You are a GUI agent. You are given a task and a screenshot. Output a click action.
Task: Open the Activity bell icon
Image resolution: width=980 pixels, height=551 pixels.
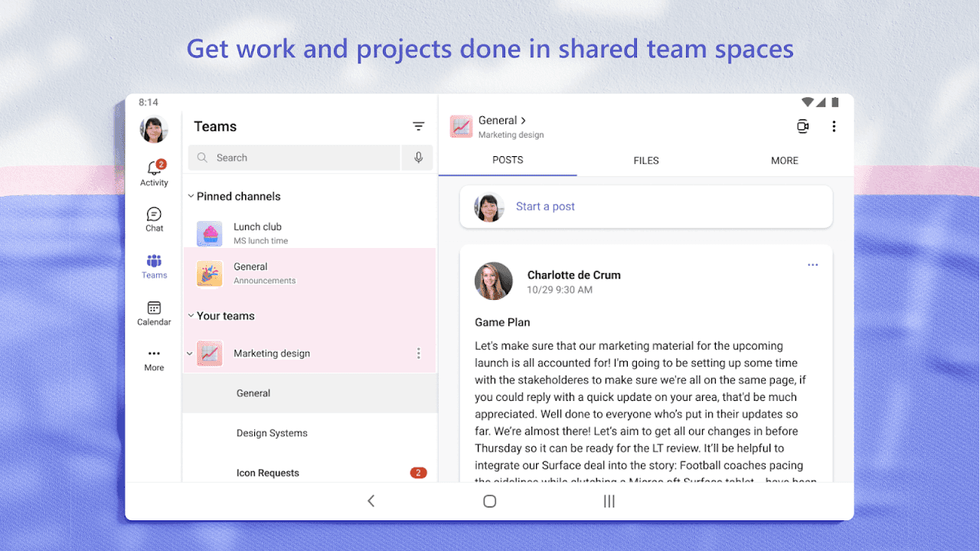point(154,168)
